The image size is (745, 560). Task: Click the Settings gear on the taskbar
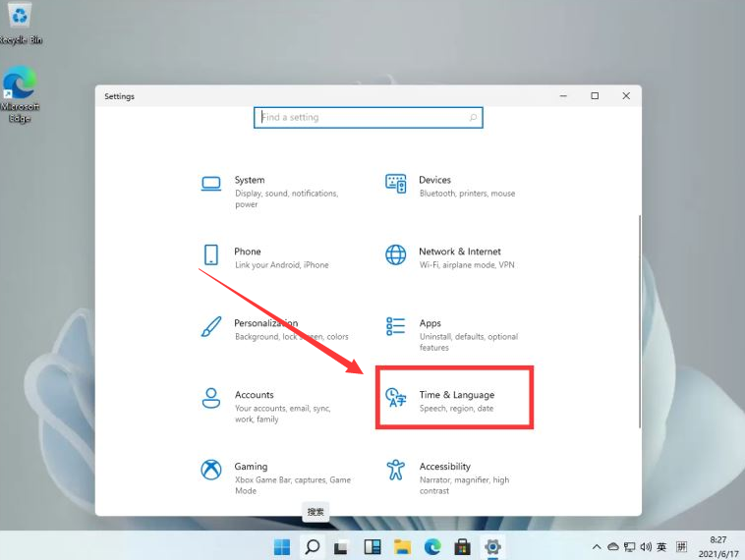tap(492, 547)
